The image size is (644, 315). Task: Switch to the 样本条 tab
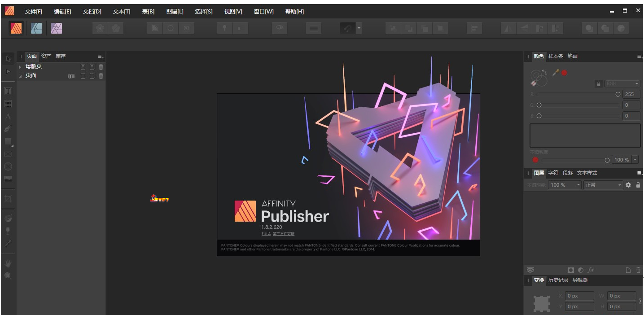click(556, 56)
